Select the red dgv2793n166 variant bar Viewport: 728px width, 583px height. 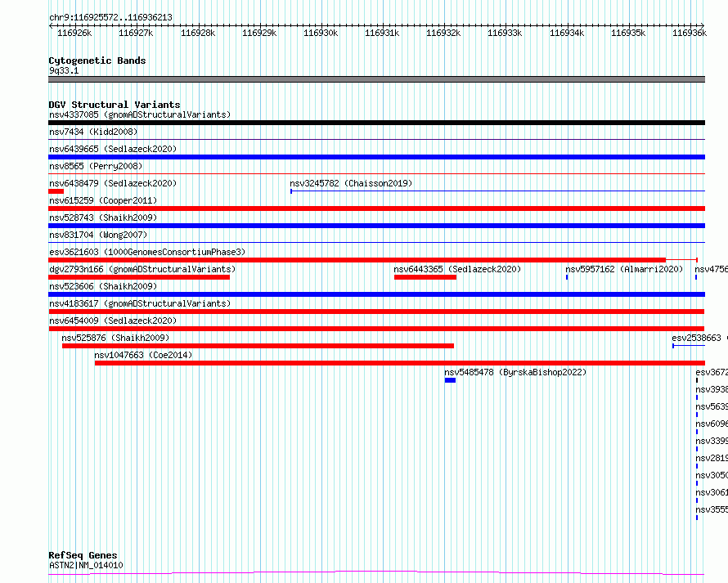click(x=139, y=277)
